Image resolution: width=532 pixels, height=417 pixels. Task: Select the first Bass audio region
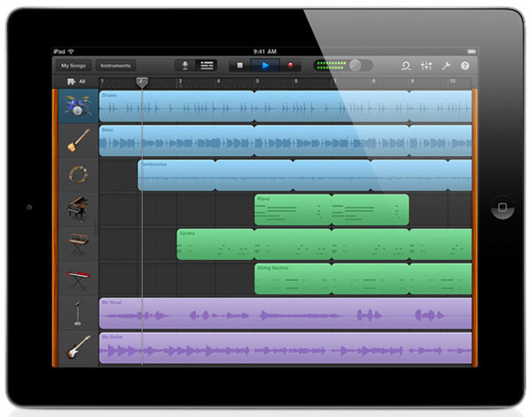(x=176, y=140)
